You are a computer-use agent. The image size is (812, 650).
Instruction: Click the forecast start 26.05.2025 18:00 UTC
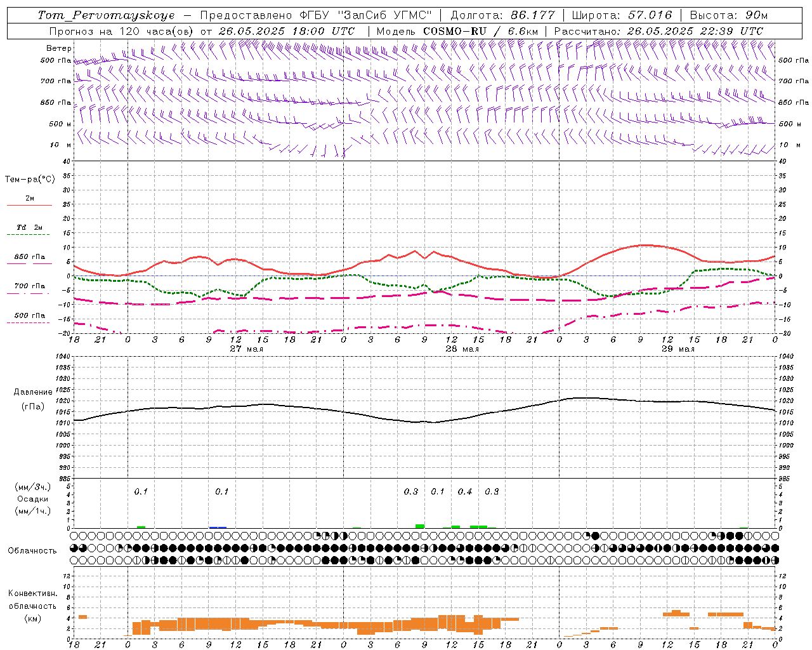click(287, 31)
